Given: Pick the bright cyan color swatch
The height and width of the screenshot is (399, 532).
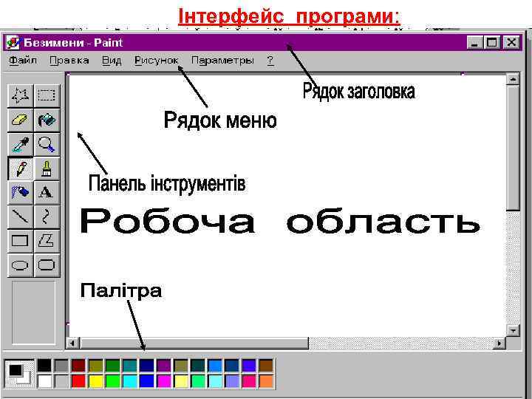Looking at the screenshot, I should click(x=129, y=381).
